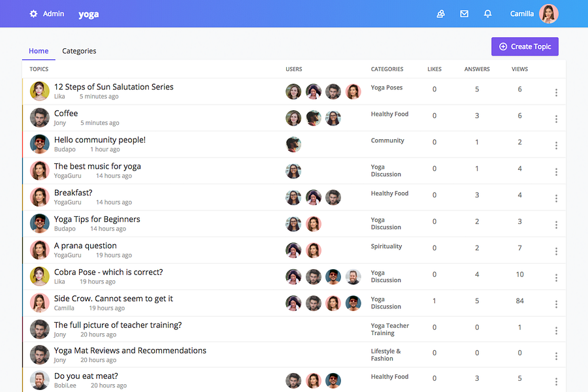Click the only user avatar on Hello community row
Viewport: 588px width, 392px height.
[x=293, y=144]
